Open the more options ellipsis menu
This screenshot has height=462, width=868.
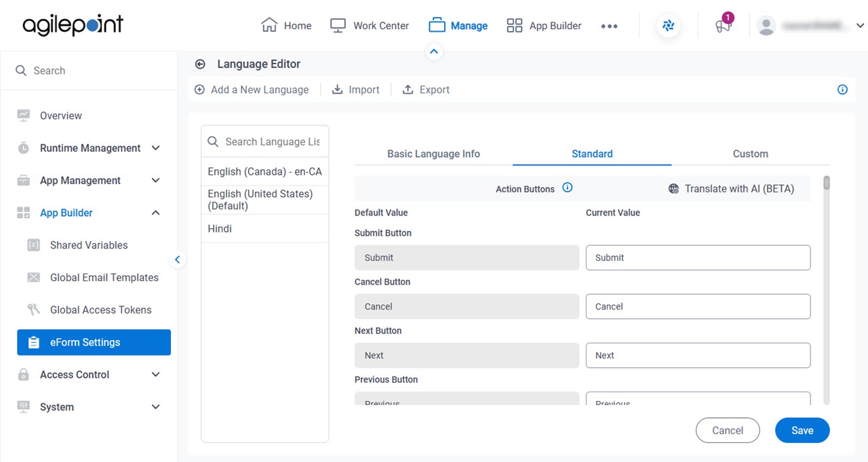pos(609,26)
